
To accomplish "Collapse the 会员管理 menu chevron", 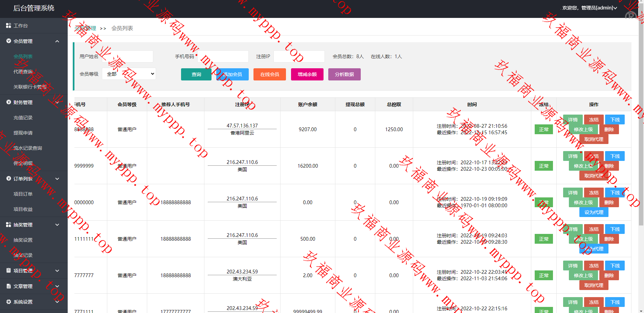I will 57,41.
